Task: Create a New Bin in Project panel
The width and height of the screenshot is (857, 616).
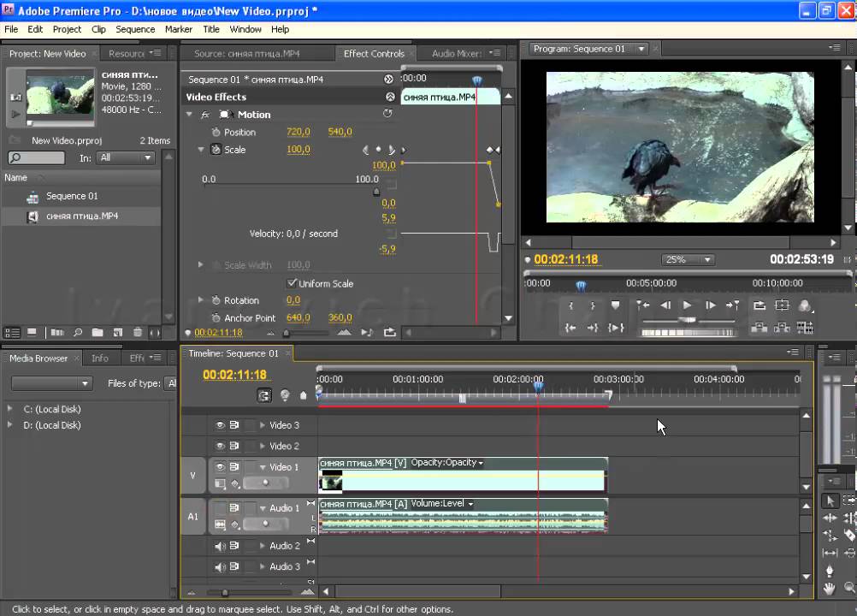Action: [x=98, y=332]
